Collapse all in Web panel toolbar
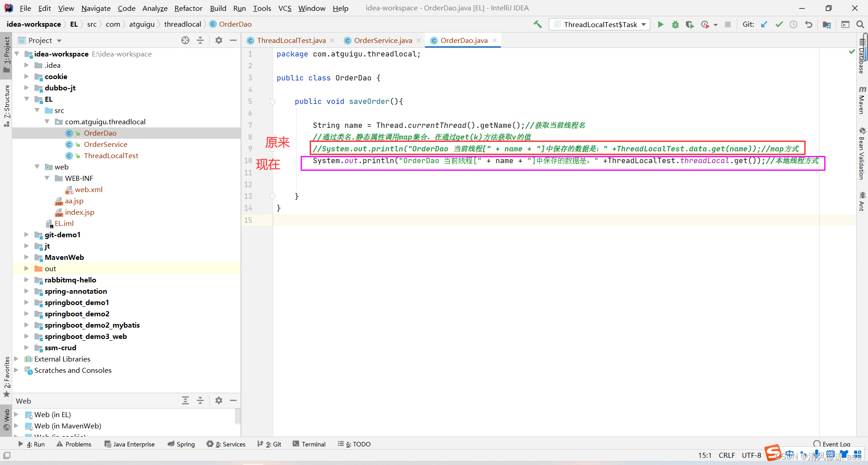868x465 pixels. coord(200,400)
